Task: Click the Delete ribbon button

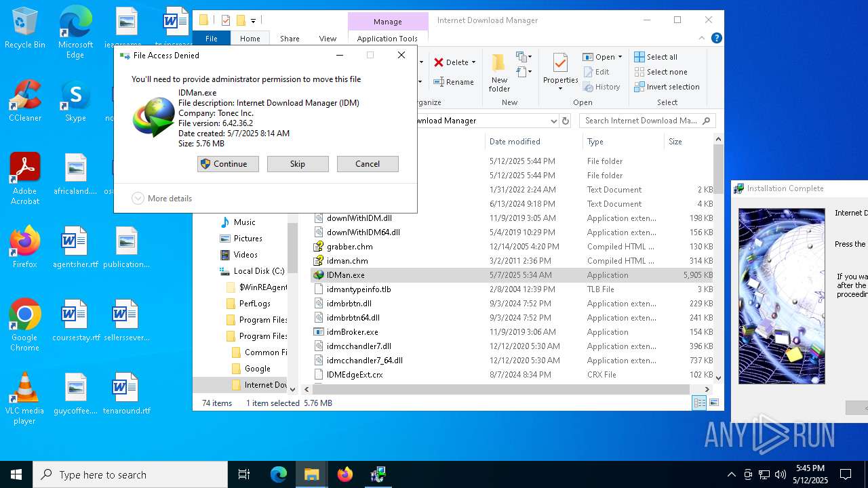Action: (x=451, y=62)
